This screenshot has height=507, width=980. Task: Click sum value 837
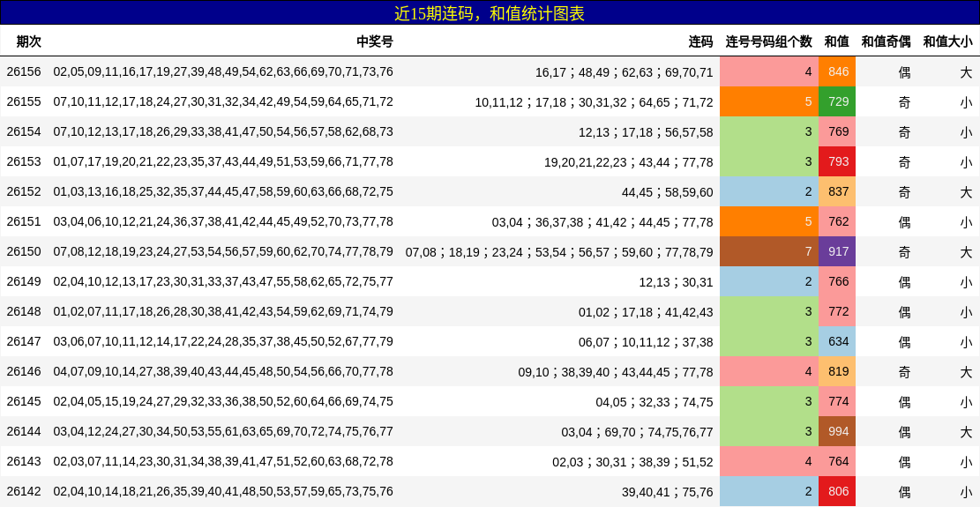838,191
